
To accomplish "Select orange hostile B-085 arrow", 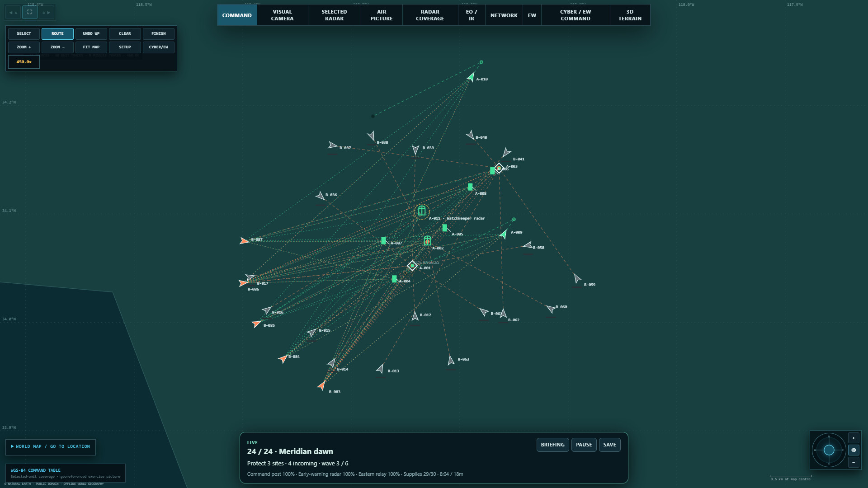I will point(257,324).
